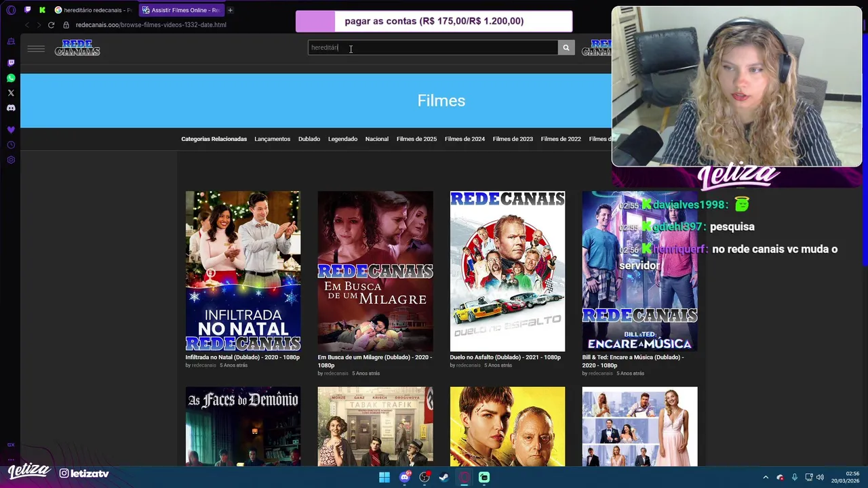This screenshot has width=868, height=488.
Task: Open Twitch in the sidebar
Action: pyautogui.click(x=11, y=63)
